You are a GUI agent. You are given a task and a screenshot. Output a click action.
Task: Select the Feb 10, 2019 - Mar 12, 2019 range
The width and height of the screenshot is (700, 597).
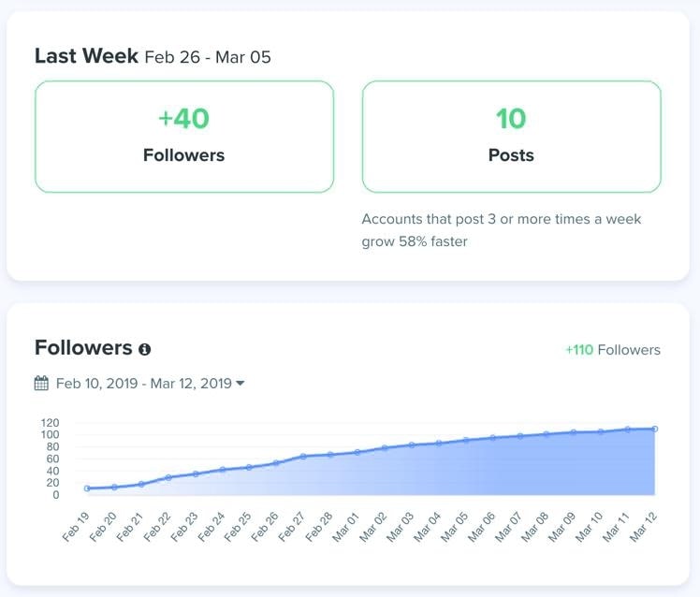pyautogui.click(x=143, y=383)
